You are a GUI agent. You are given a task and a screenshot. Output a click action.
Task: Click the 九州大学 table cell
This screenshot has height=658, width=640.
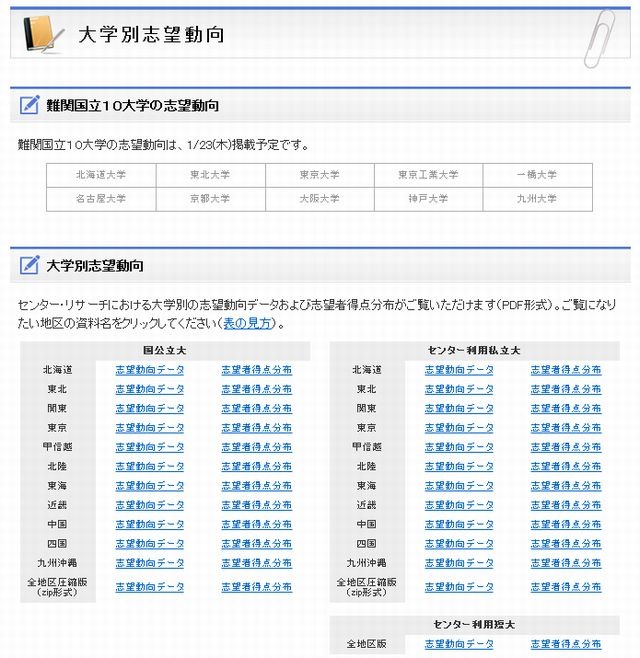click(x=537, y=199)
